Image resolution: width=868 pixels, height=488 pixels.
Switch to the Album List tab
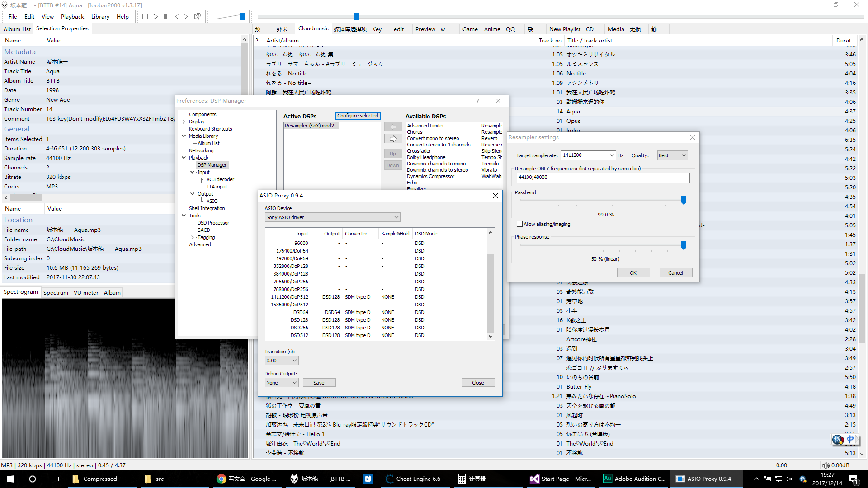click(17, 29)
